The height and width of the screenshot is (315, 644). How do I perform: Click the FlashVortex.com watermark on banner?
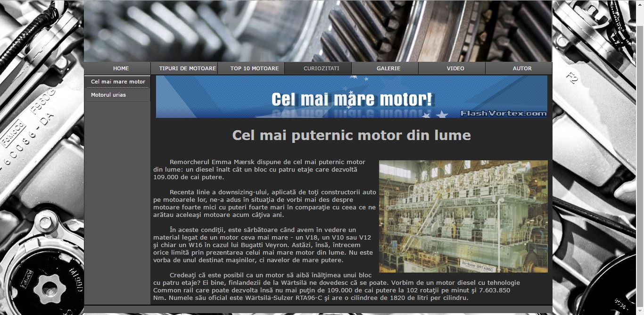tap(503, 113)
